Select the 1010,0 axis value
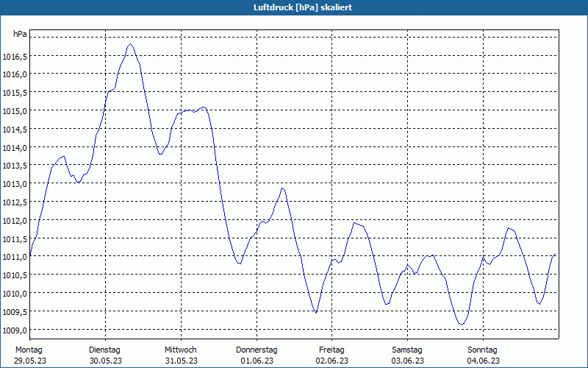The image size is (588, 368). [15, 293]
